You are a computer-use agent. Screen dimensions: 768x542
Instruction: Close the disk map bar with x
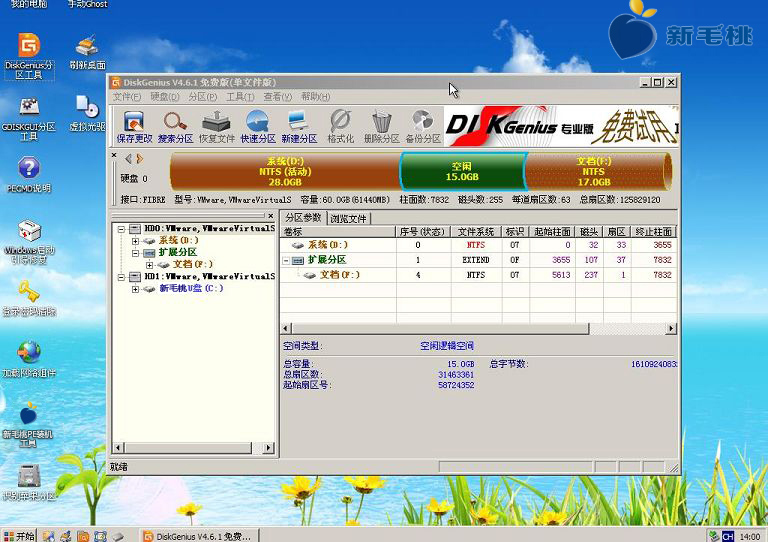(114, 155)
